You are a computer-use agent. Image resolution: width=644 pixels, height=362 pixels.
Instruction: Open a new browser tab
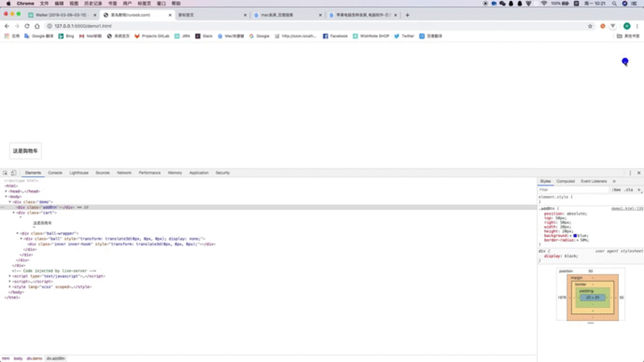(408, 15)
